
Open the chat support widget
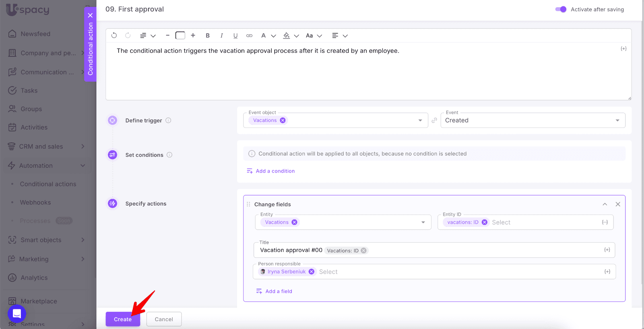point(17,313)
